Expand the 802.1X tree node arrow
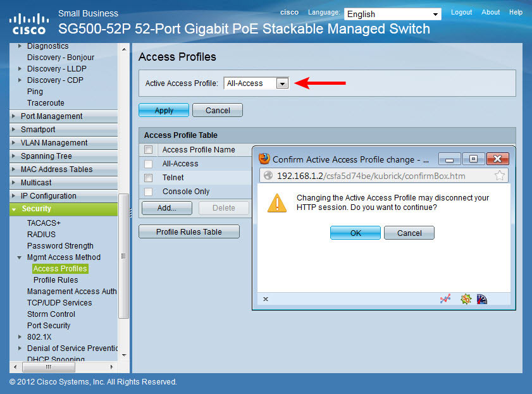This screenshot has width=532, height=394. click(x=20, y=336)
